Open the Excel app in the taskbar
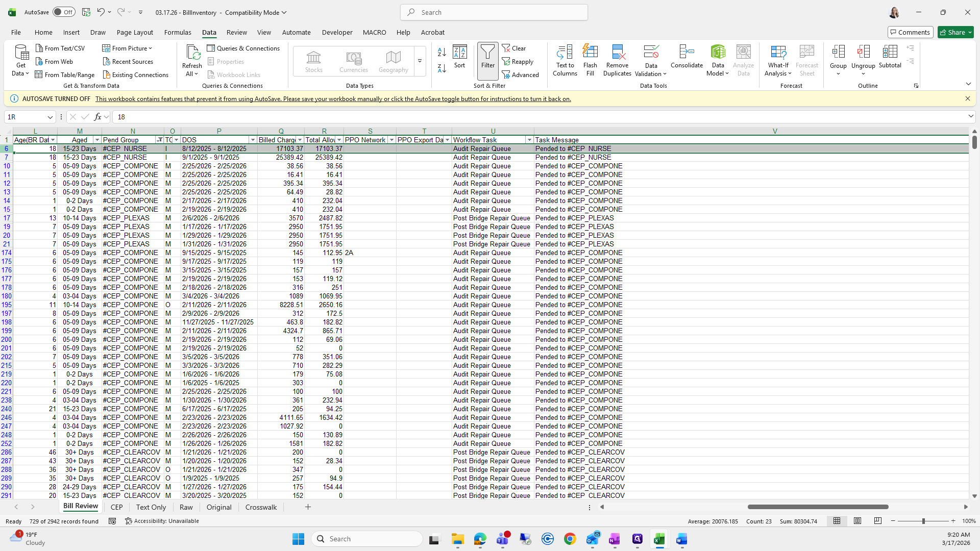Image resolution: width=980 pixels, height=551 pixels. [659, 539]
